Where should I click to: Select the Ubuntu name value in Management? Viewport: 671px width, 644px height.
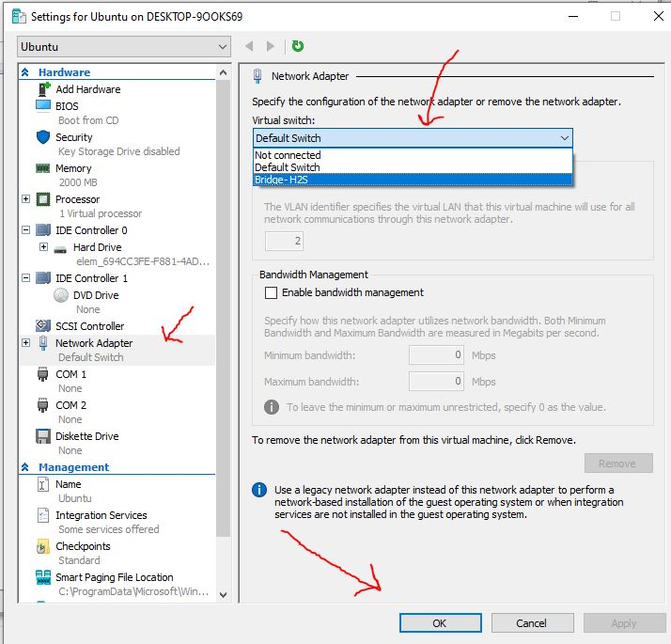pos(75,498)
